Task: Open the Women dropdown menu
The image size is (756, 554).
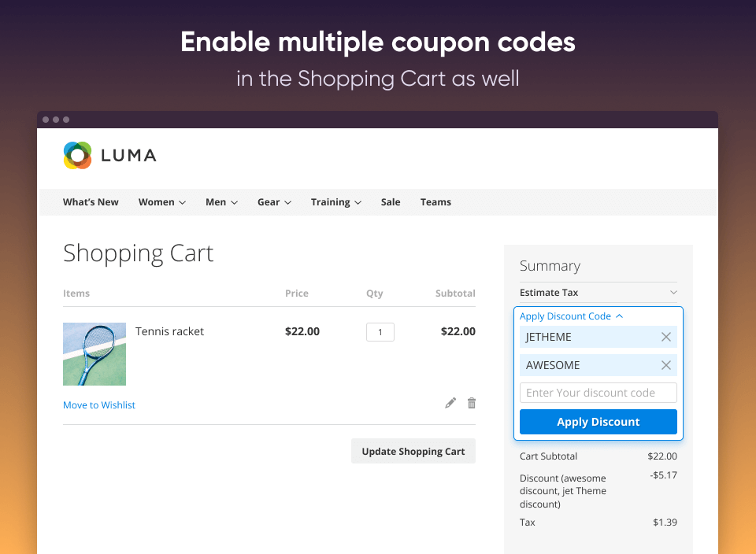Action: click(161, 201)
